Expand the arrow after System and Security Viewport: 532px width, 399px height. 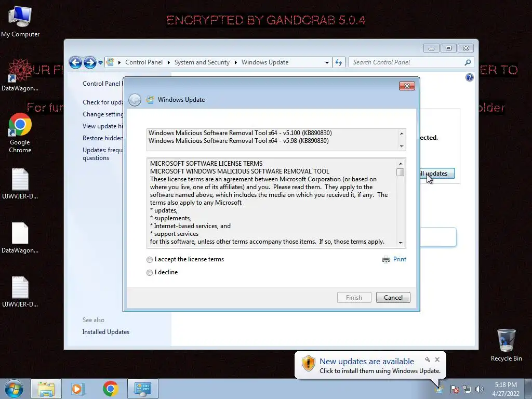click(235, 63)
